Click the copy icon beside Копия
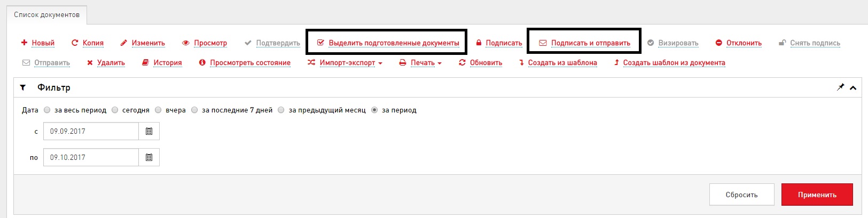Screen dimensions: 868x218 [x=75, y=43]
